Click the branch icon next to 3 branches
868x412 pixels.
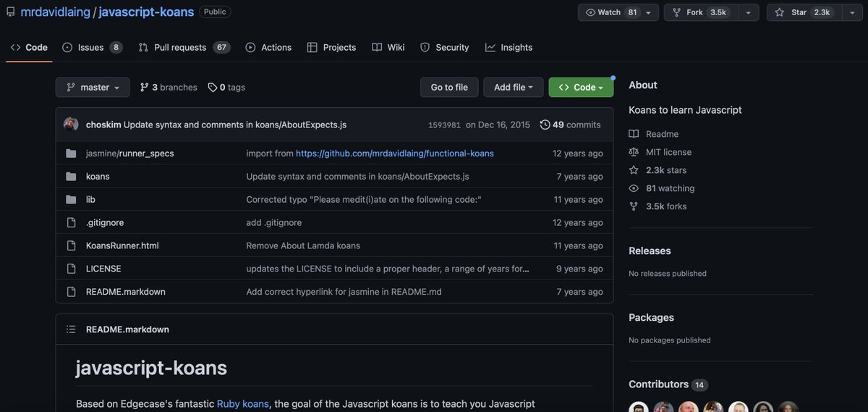point(144,88)
